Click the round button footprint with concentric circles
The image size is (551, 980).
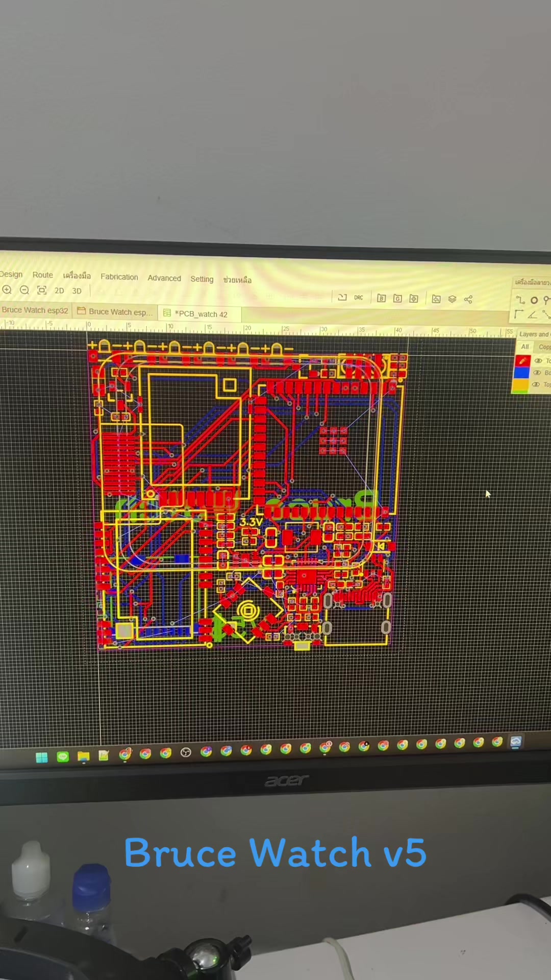(248, 610)
